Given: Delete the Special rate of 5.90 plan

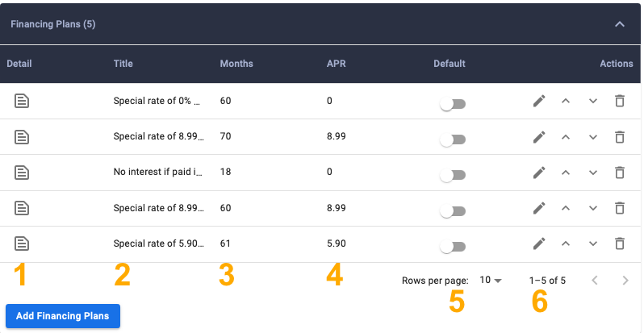Looking at the screenshot, I should click(x=619, y=244).
